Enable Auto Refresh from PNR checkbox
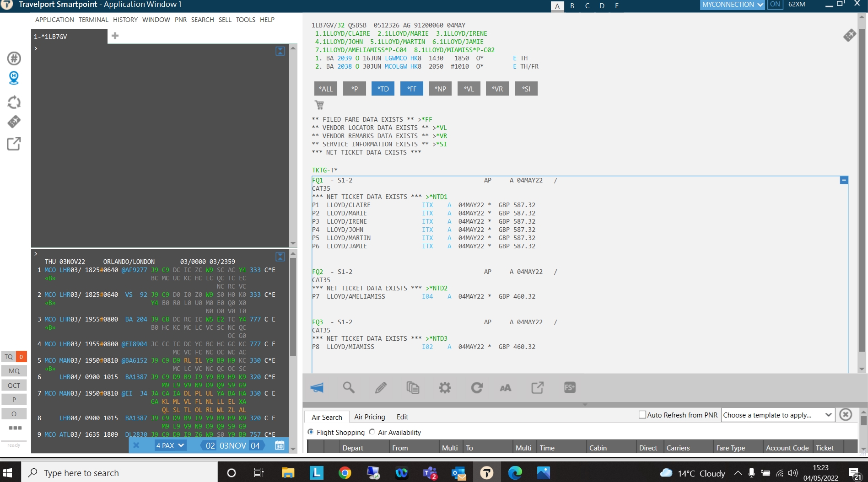Image resolution: width=868 pixels, height=482 pixels. [642, 415]
